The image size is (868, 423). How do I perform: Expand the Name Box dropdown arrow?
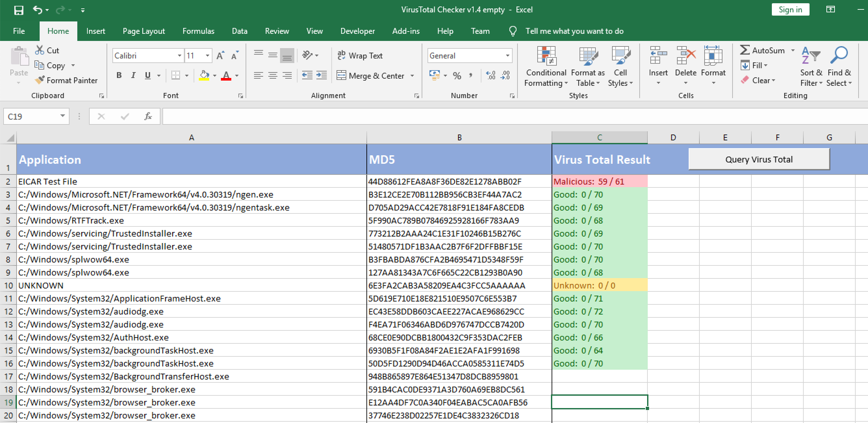pos(62,116)
